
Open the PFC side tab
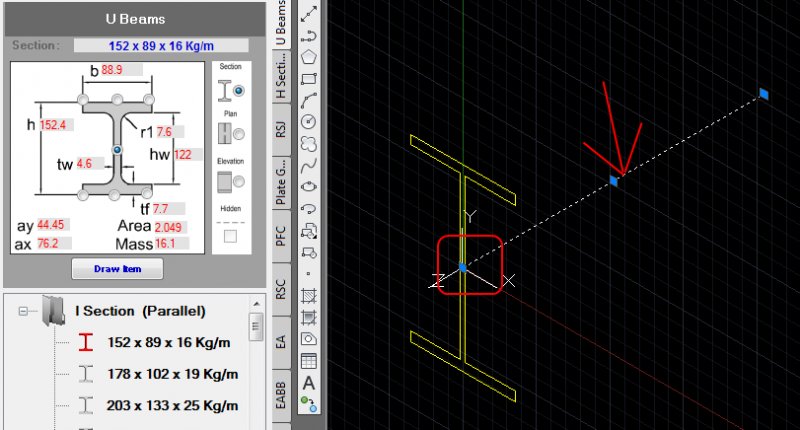click(x=281, y=236)
